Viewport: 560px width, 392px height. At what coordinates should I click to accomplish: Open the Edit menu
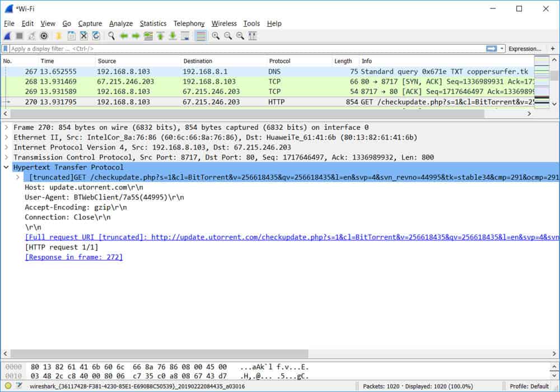point(27,24)
